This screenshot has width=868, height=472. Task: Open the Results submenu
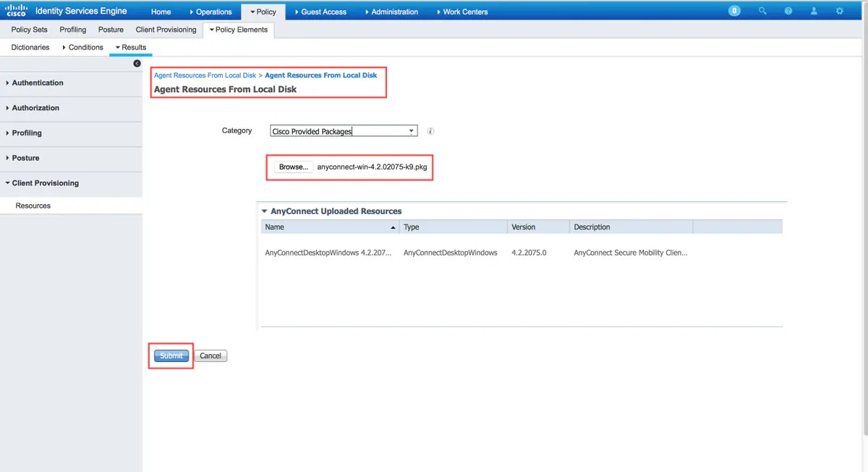point(131,47)
